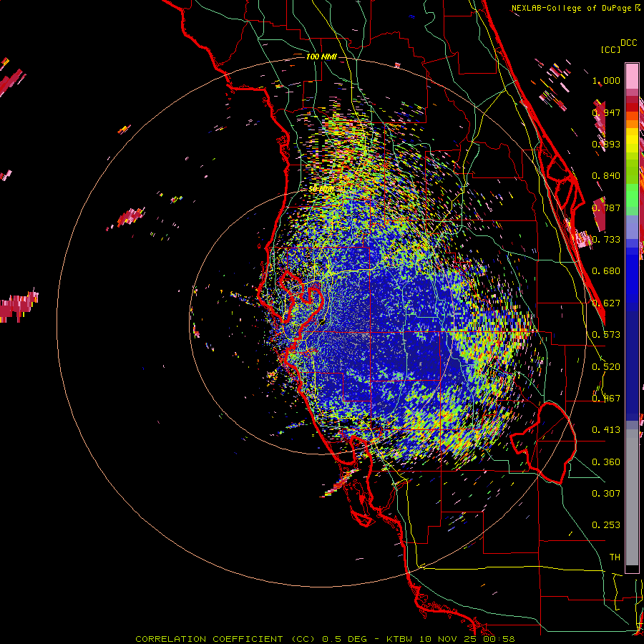
Task: Click the DCC label above the color scale
Action: (x=628, y=43)
